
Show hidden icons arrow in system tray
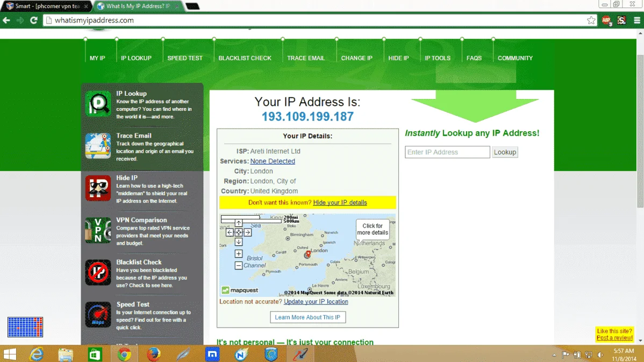(554, 355)
